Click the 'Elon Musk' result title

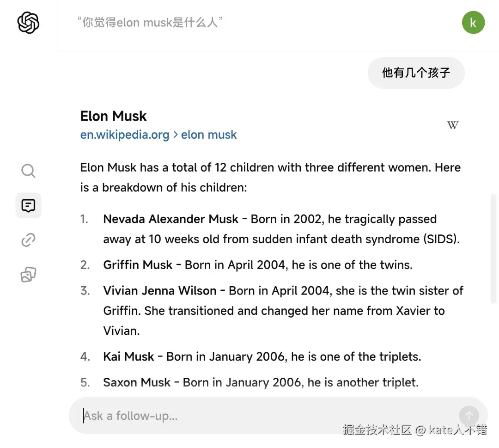(113, 116)
